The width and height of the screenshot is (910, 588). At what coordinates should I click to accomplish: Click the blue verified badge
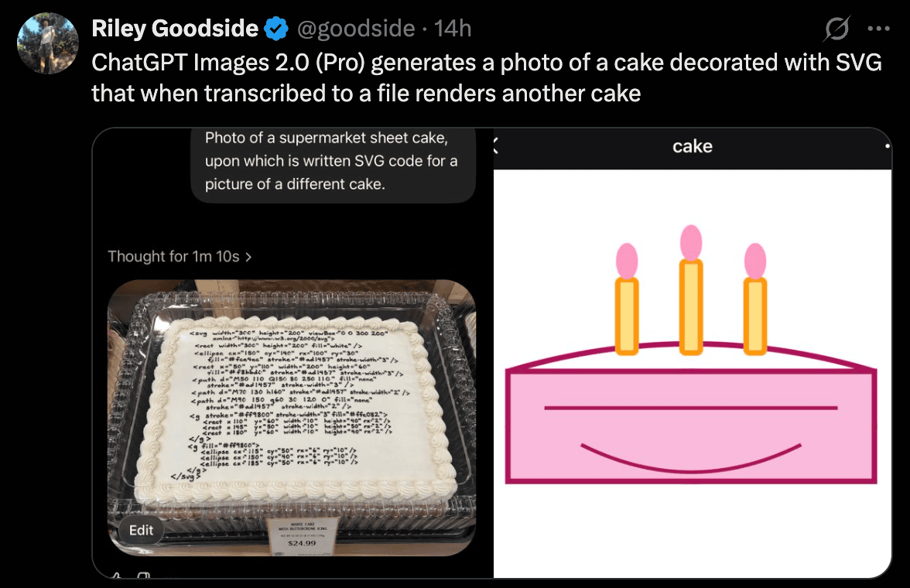coord(276,29)
